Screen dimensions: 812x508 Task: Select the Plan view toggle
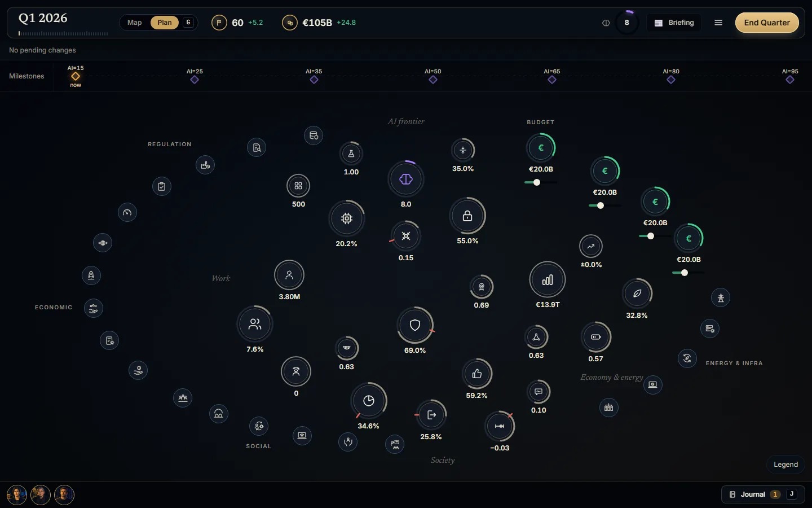(x=165, y=23)
